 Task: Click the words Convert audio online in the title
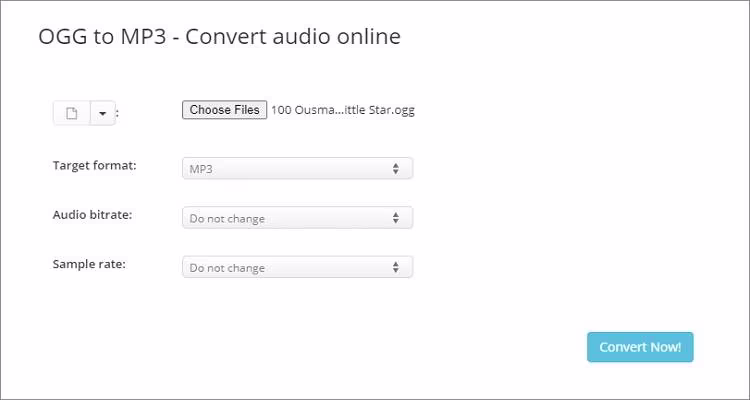(295, 37)
